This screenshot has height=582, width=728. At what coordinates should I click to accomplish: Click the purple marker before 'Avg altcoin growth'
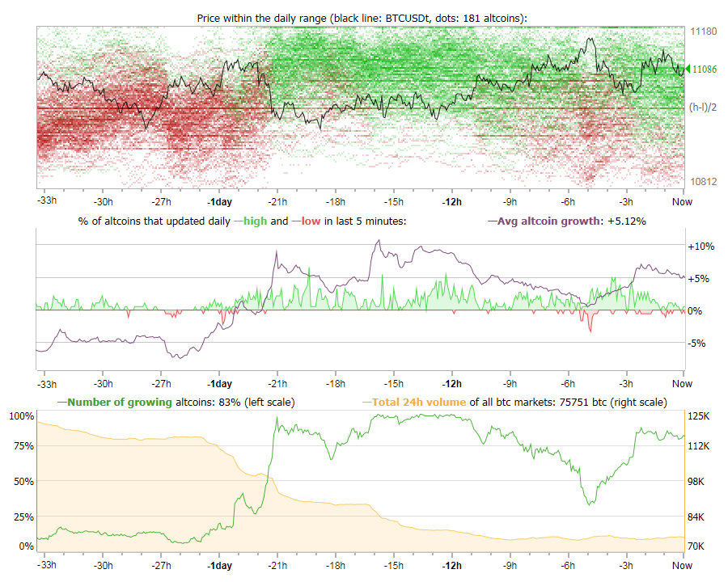tap(491, 219)
